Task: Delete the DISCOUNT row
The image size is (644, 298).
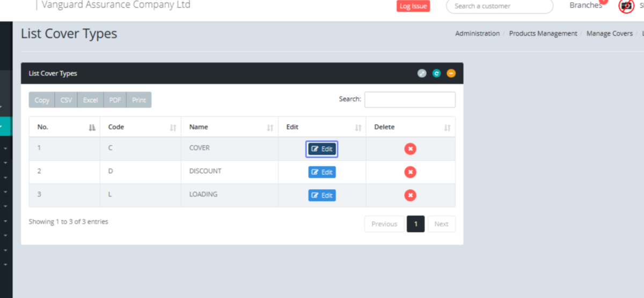Action: tap(410, 172)
